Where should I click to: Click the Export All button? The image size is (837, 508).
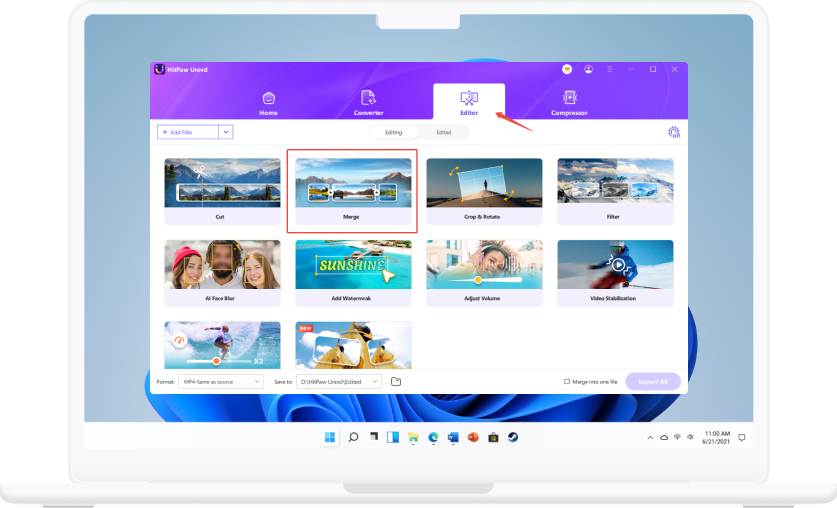652,381
